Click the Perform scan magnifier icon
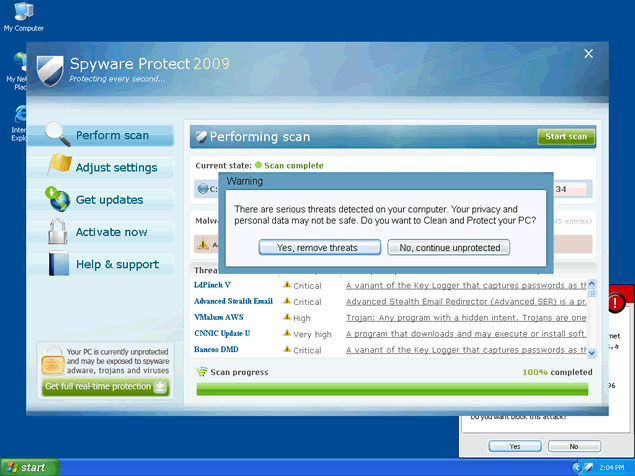The image size is (635, 476). [58, 134]
